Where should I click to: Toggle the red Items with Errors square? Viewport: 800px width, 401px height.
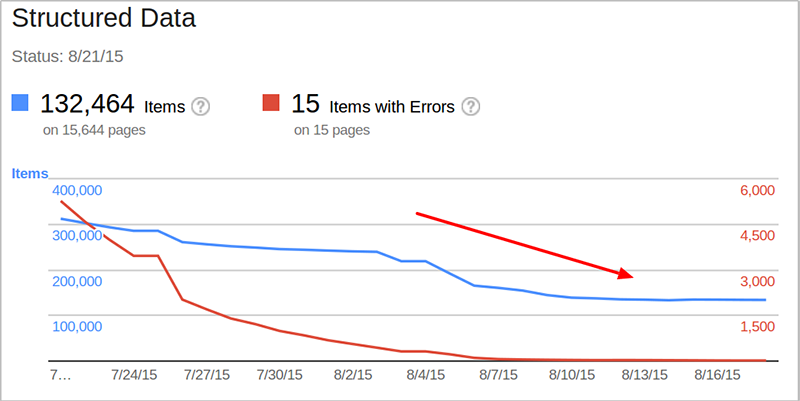271,102
